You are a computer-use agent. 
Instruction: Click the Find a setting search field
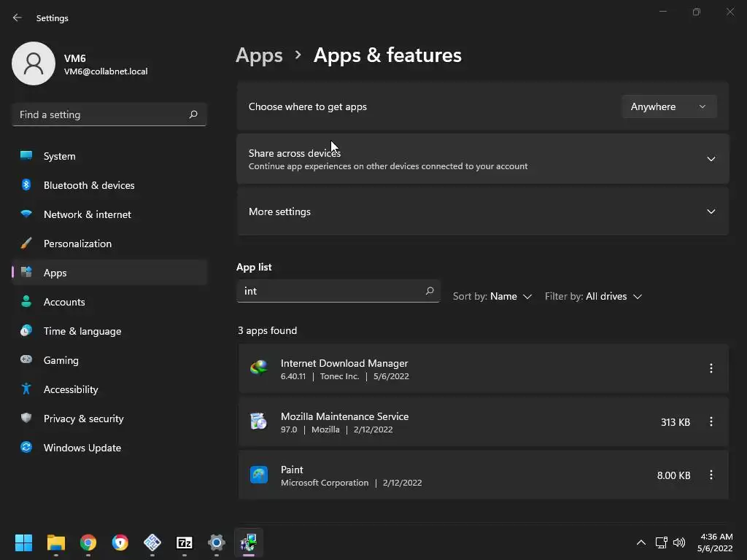click(x=101, y=114)
